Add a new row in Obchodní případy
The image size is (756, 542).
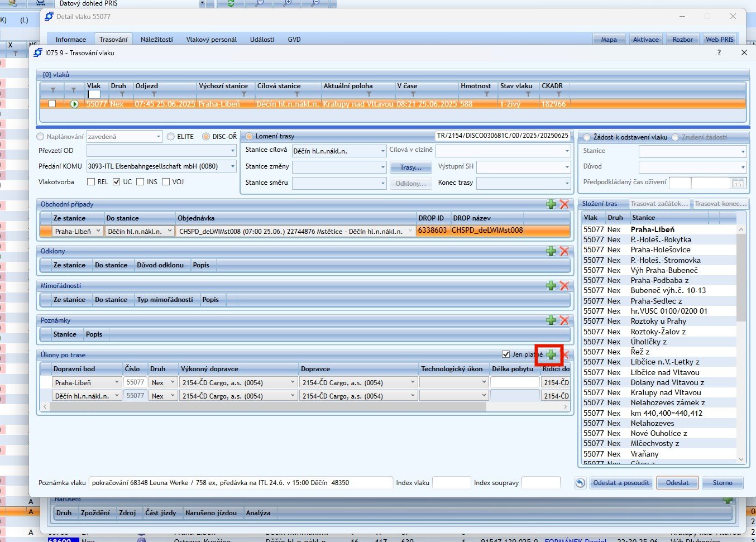pyautogui.click(x=551, y=204)
